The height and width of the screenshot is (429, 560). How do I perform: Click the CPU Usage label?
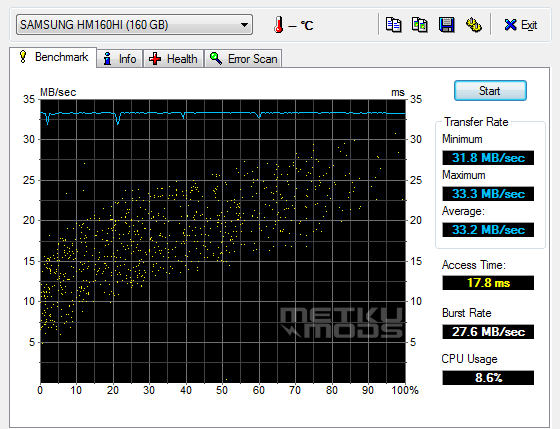coord(469,359)
